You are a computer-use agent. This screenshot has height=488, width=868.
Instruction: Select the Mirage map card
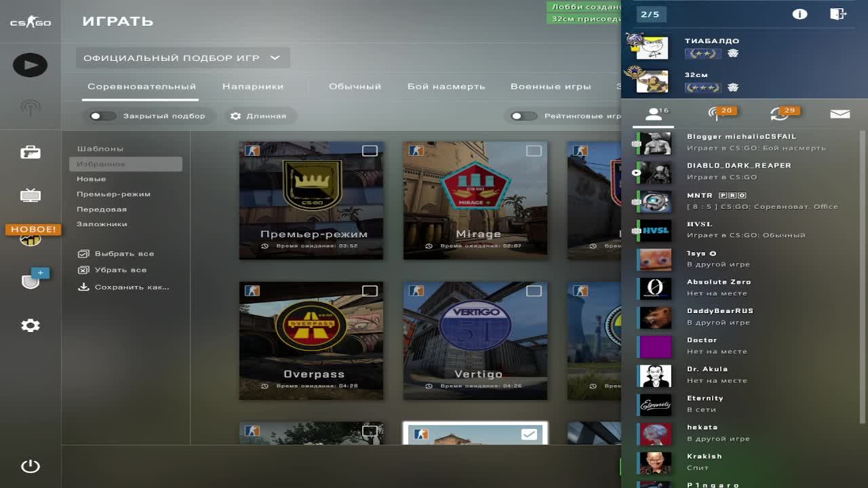(475, 201)
